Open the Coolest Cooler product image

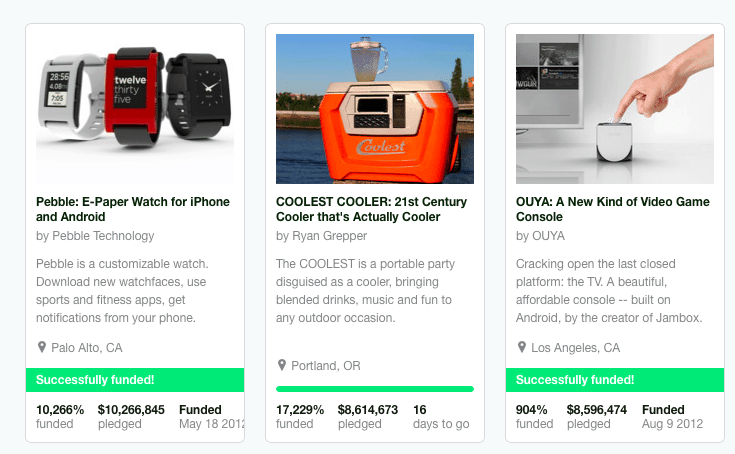[x=375, y=108]
